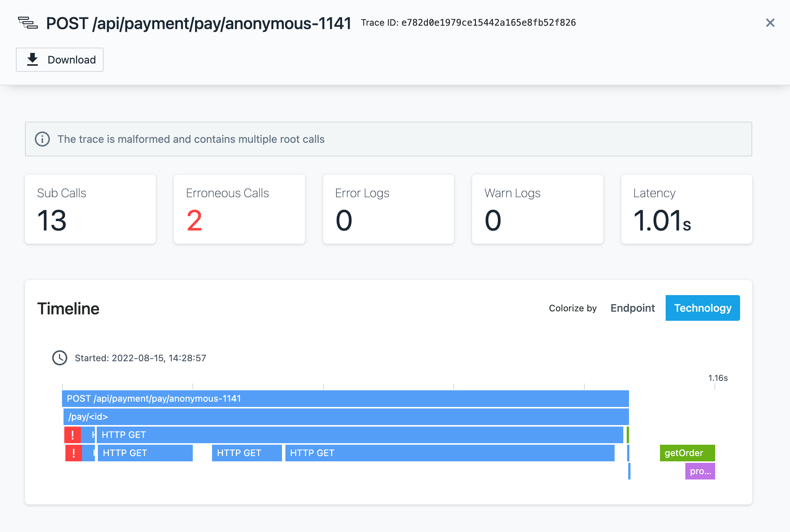Select the /pay/<id> span in timeline
790x532 pixels.
click(x=346, y=417)
